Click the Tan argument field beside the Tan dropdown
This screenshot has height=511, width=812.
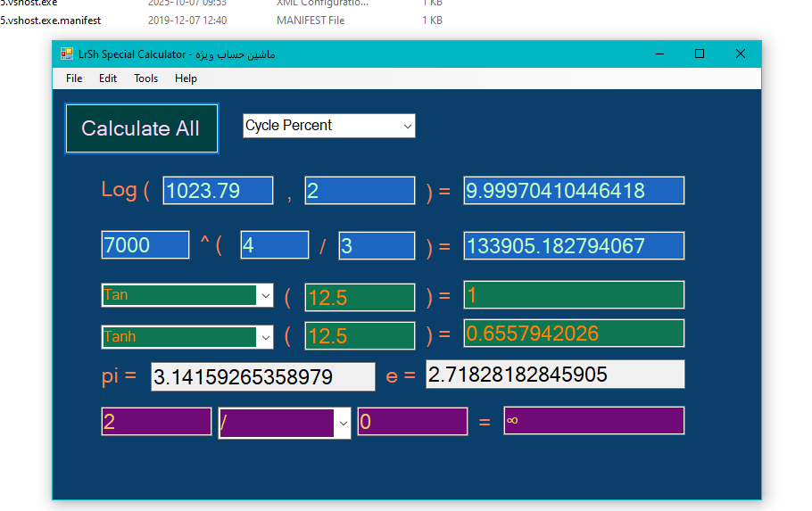[x=360, y=297]
